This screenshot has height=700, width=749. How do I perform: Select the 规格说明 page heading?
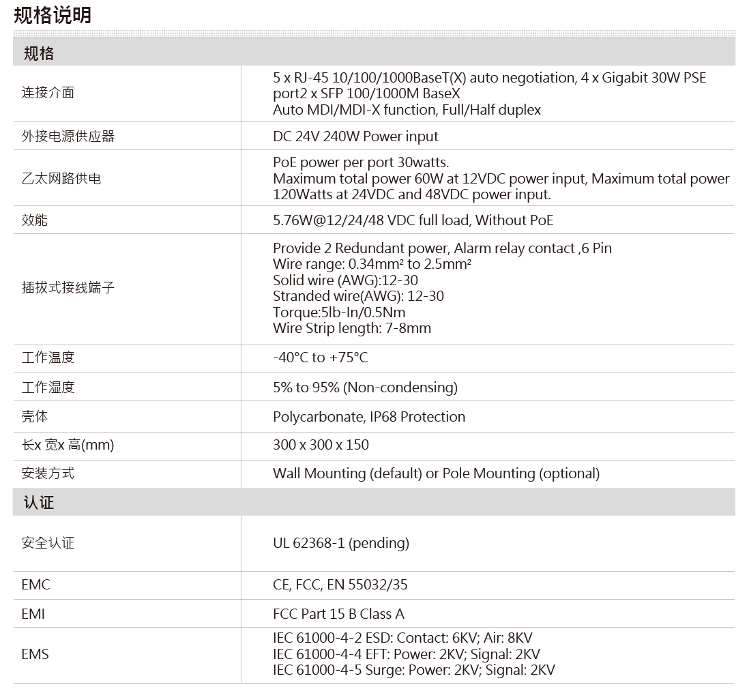(53, 15)
